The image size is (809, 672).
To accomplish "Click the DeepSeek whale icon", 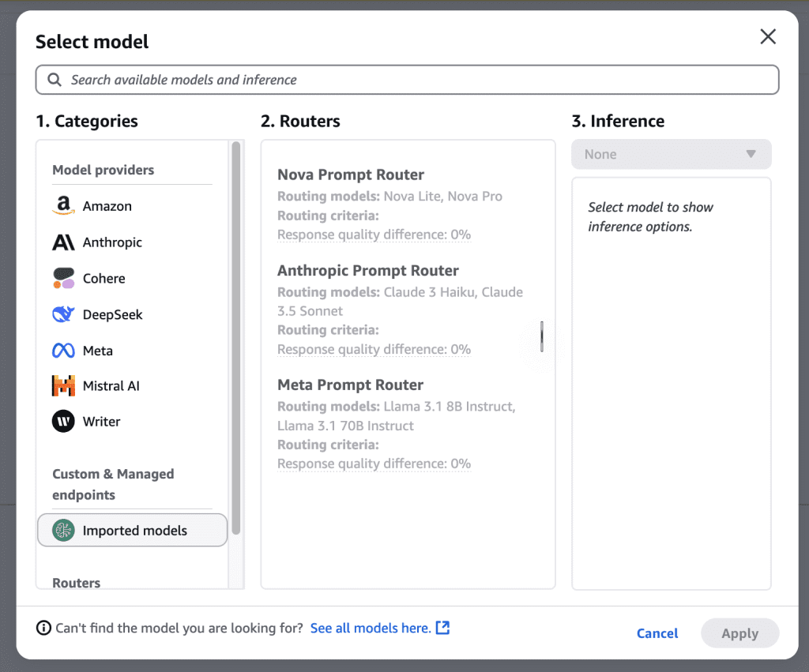I will pos(63,314).
